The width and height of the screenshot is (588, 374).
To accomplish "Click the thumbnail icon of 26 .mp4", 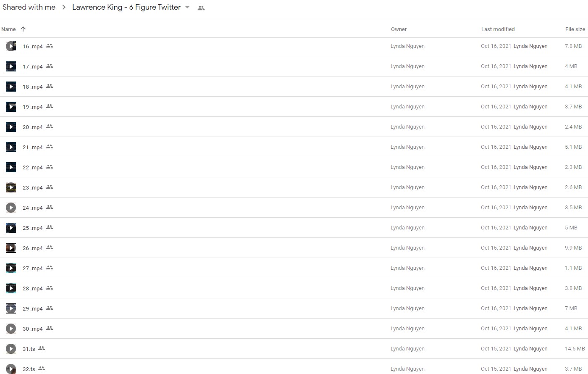I will tap(11, 248).
